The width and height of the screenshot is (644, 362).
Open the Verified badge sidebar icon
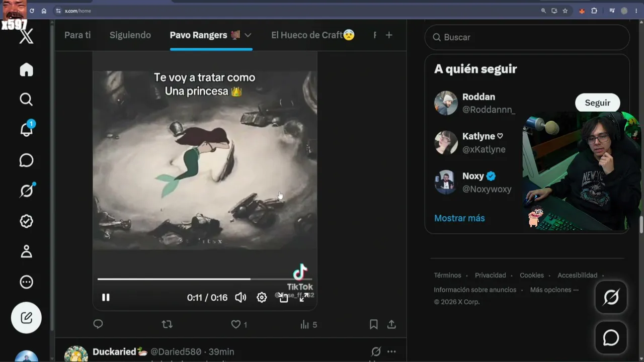[26, 221]
